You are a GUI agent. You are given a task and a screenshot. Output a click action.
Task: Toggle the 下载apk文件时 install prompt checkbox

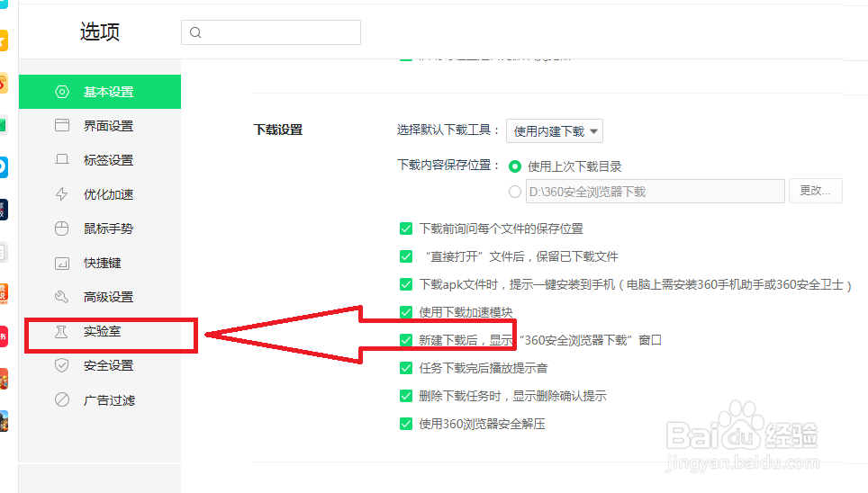pyautogui.click(x=406, y=284)
